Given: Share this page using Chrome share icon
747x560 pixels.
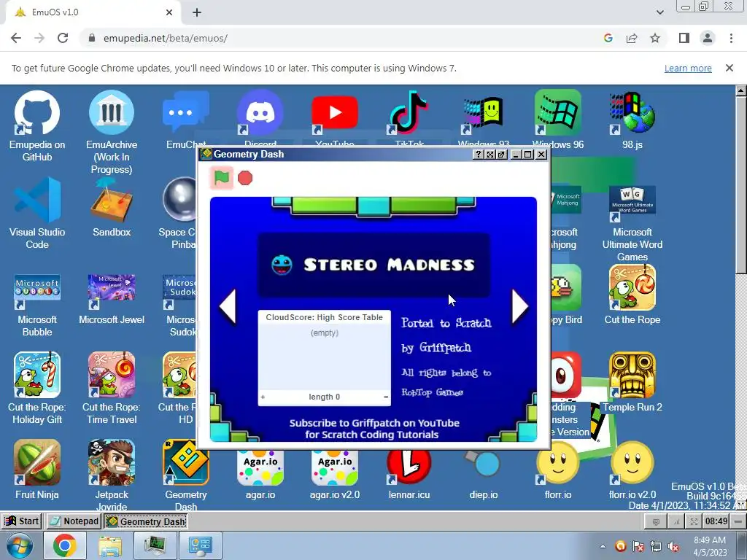Looking at the screenshot, I should pyautogui.click(x=632, y=38).
